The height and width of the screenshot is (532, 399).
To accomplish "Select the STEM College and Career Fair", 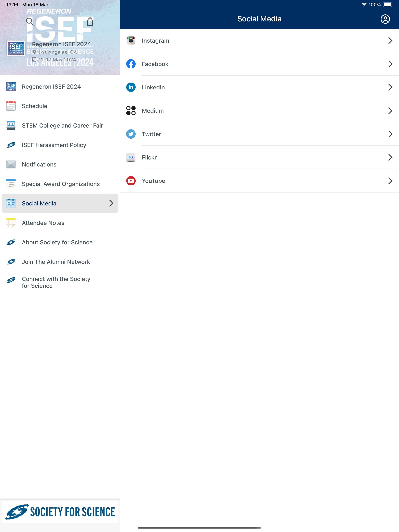I will tap(62, 125).
